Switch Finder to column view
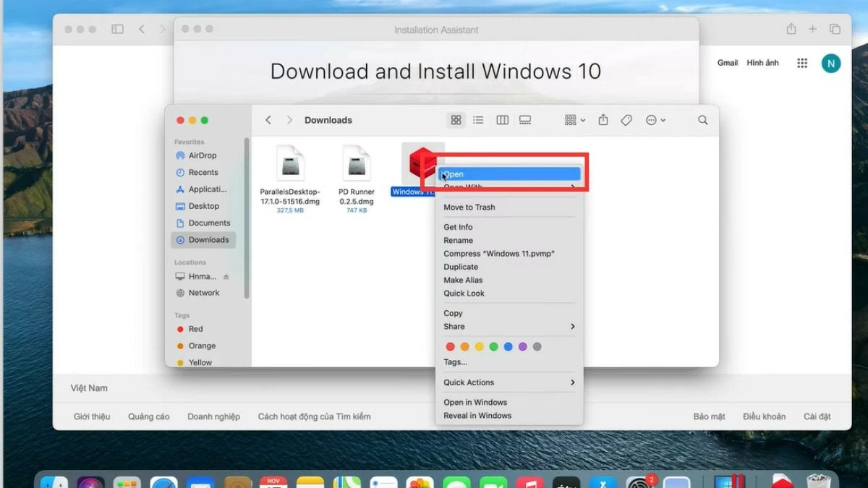This screenshot has height=488, width=868. pyautogui.click(x=502, y=120)
